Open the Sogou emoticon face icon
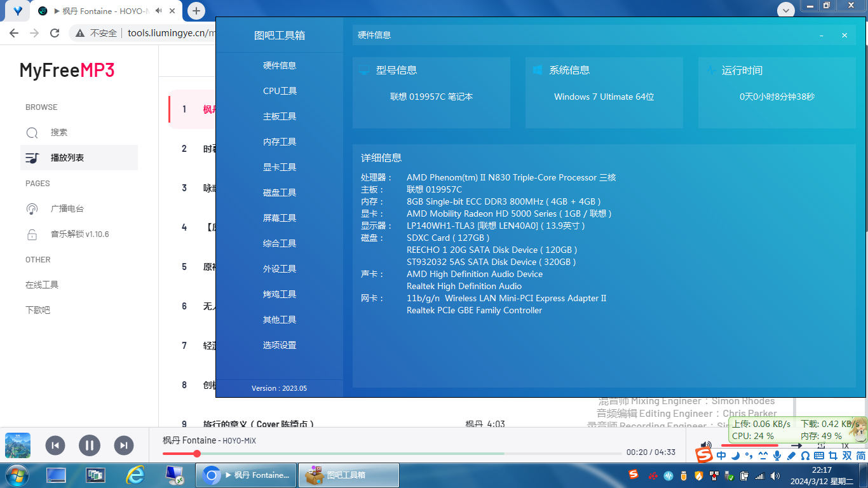The height and width of the screenshot is (488, 868). point(763,456)
